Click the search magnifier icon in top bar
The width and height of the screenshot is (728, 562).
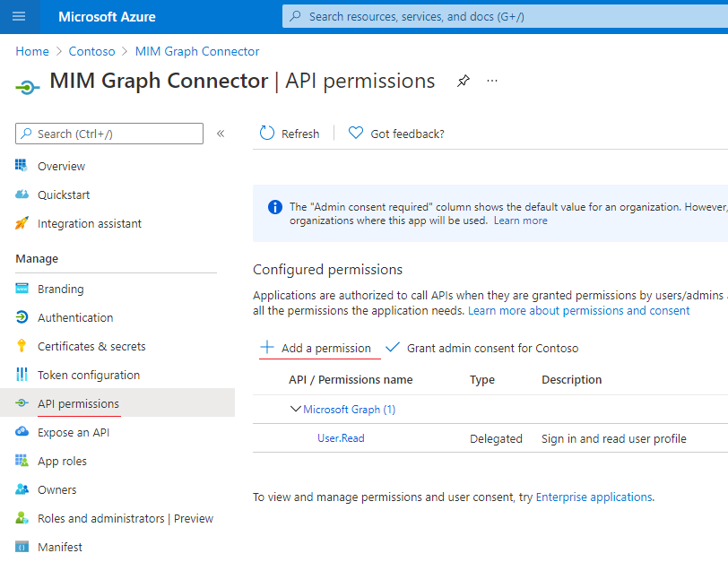(295, 17)
